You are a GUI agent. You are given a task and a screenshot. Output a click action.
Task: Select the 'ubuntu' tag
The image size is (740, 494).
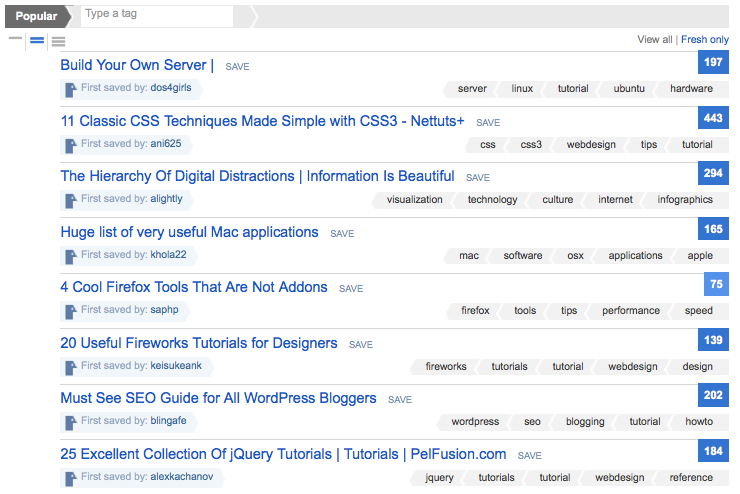629,89
